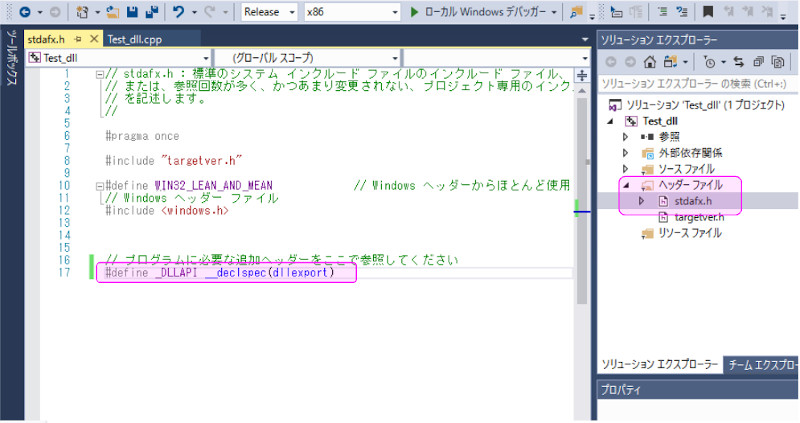Click the bookmark icon in the toolbar

click(x=708, y=11)
